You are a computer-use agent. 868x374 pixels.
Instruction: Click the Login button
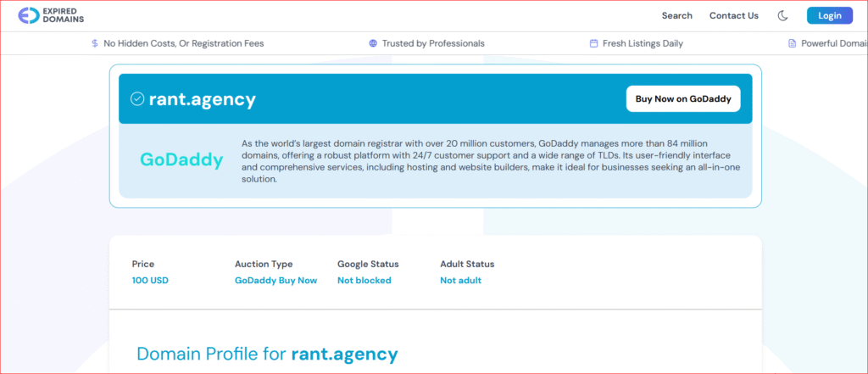[x=830, y=15]
